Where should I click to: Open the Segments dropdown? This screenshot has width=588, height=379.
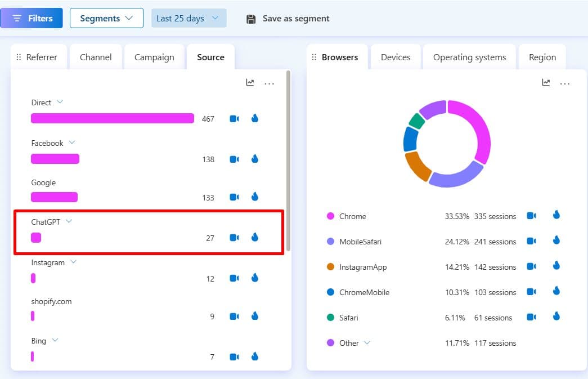coord(106,18)
